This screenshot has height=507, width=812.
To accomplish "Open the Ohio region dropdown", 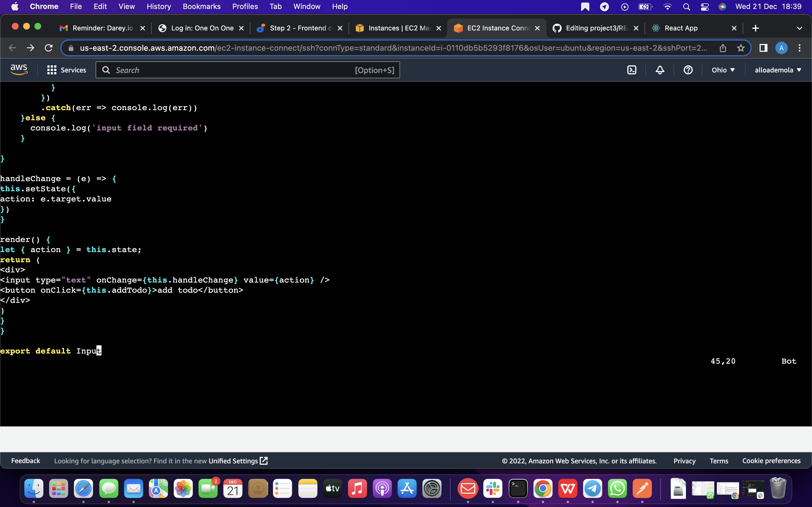I will click(723, 70).
